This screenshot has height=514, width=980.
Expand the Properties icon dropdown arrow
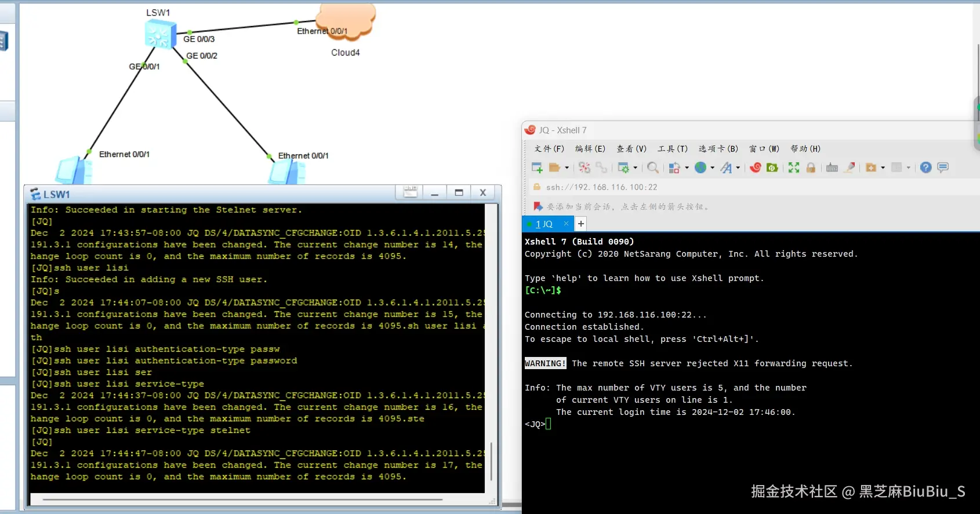pyautogui.click(x=635, y=168)
